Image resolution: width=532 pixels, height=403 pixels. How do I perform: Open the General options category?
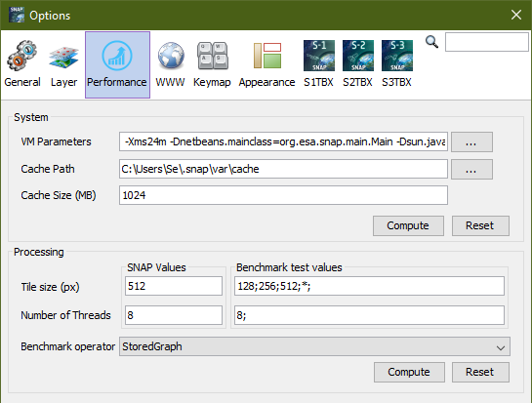22,64
